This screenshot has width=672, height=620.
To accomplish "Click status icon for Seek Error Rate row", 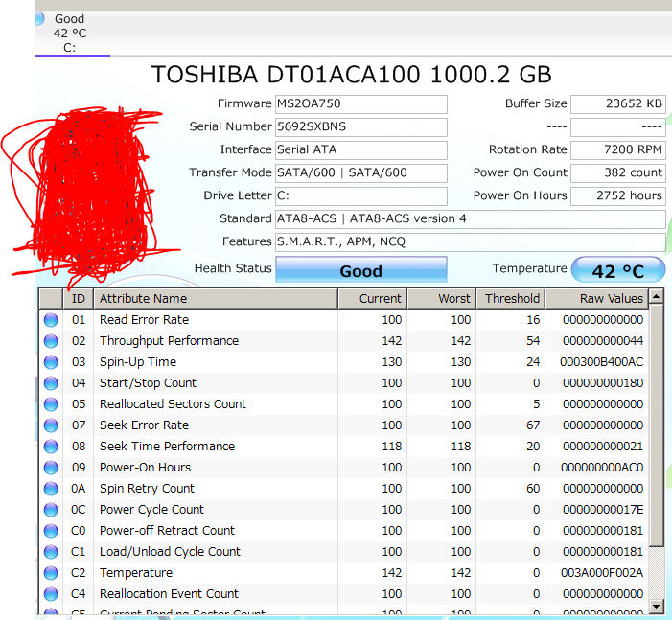I will [x=51, y=425].
